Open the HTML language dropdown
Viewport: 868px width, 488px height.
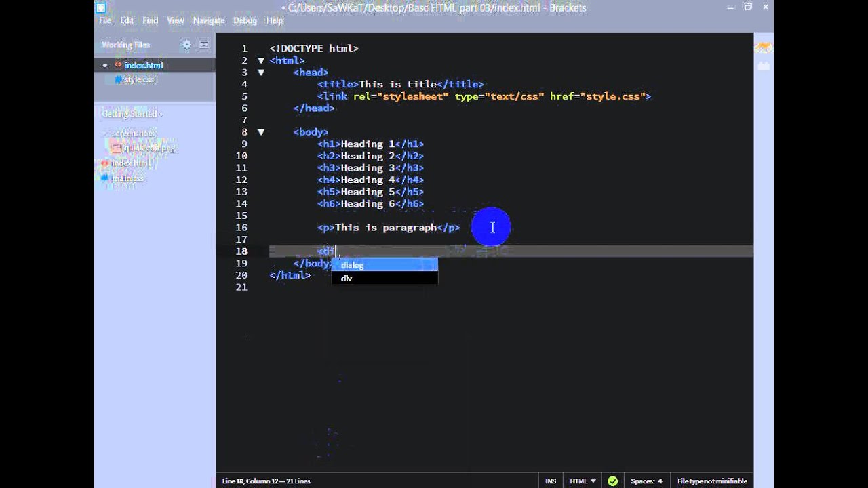[x=583, y=481]
